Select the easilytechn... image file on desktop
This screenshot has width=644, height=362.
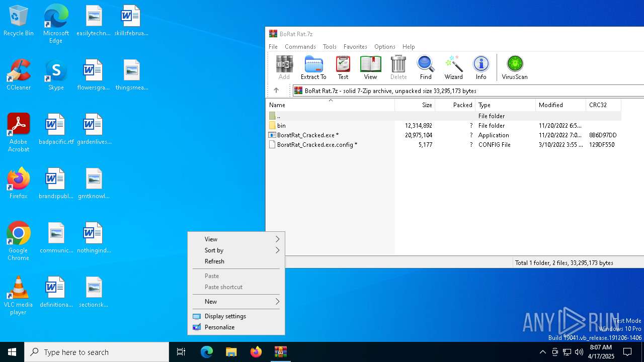click(x=94, y=21)
